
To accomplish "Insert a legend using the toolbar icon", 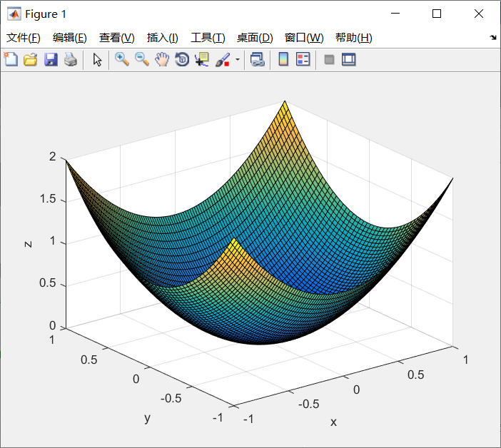I will click(x=303, y=59).
